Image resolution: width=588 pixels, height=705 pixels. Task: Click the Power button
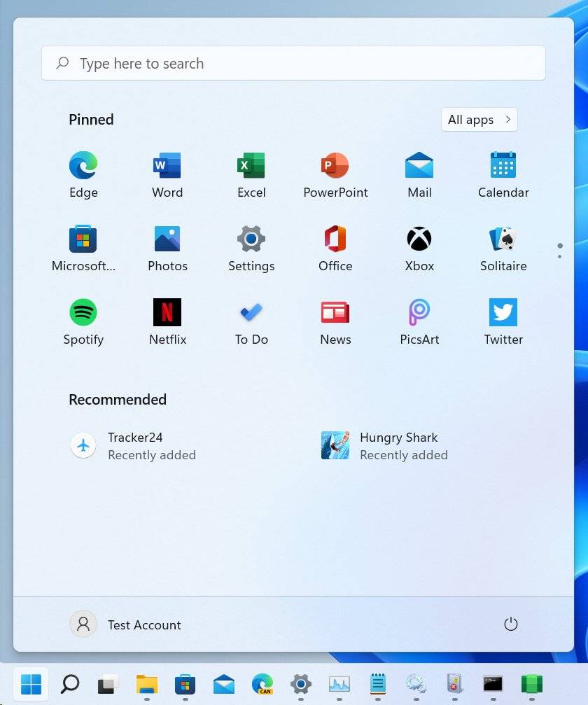(x=511, y=624)
